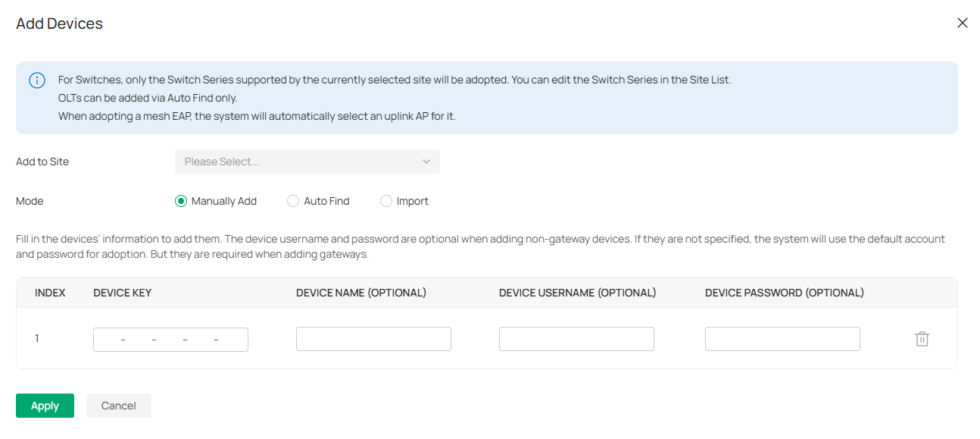Delete device row 1 using the trash icon
This screenshot has height=439, width=980.
tap(922, 339)
